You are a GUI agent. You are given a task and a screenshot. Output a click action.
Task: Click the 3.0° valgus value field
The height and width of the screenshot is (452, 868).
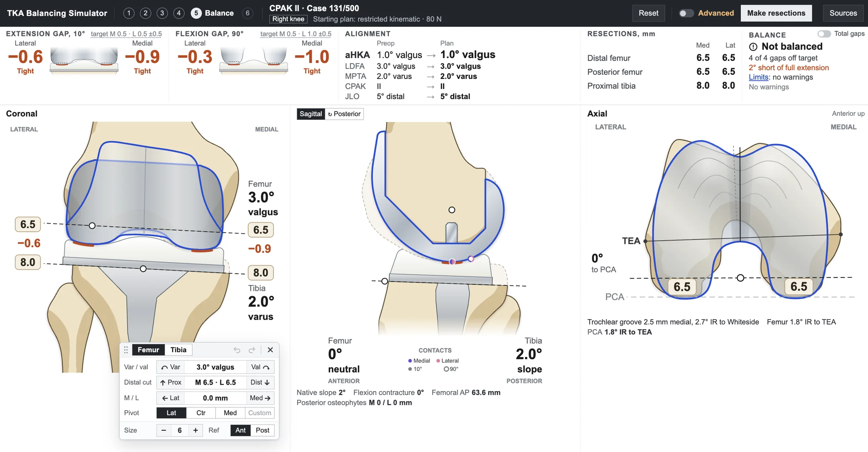coord(215,367)
